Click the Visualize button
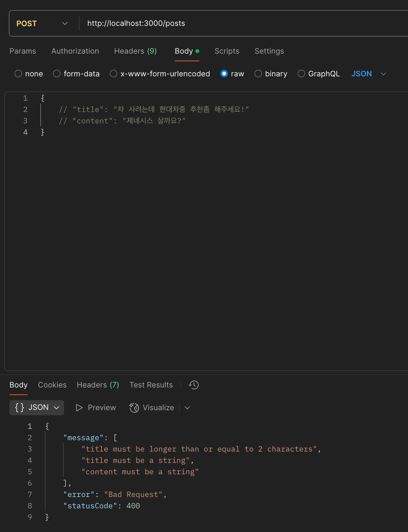408x532 pixels. click(152, 408)
